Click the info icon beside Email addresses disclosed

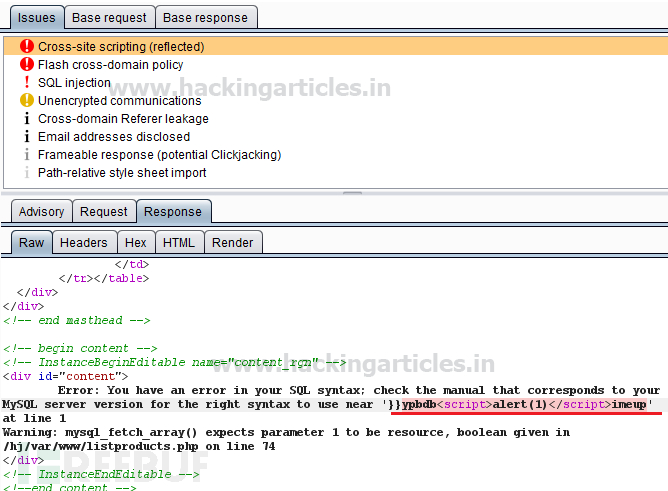click(27, 136)
